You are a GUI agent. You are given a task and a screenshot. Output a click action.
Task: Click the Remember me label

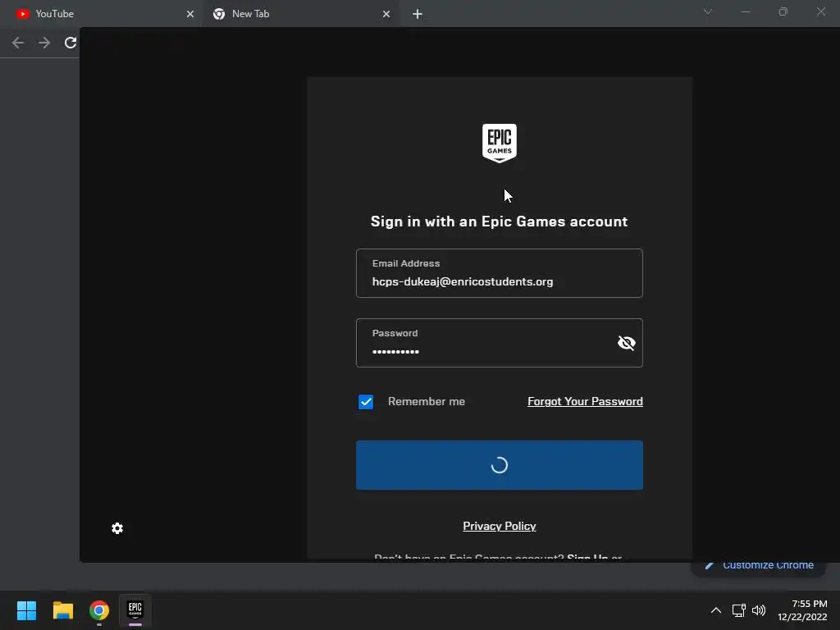pos(427,401)
